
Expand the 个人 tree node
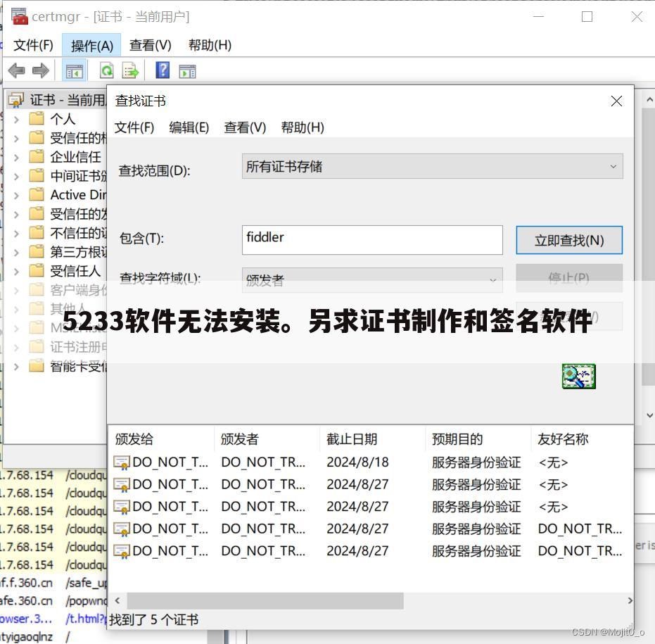click(x=16, y=120)
